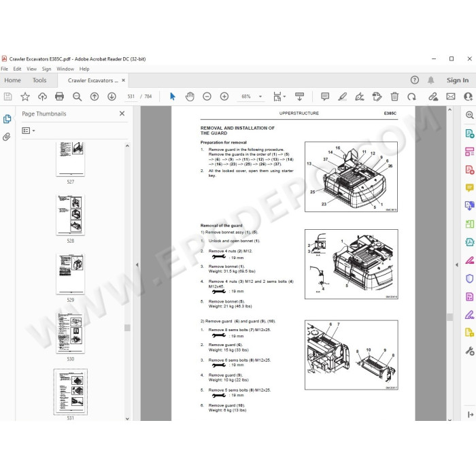476x476 pixels.
Task: Open the Attachments paperclip panel
Action: 6,137
